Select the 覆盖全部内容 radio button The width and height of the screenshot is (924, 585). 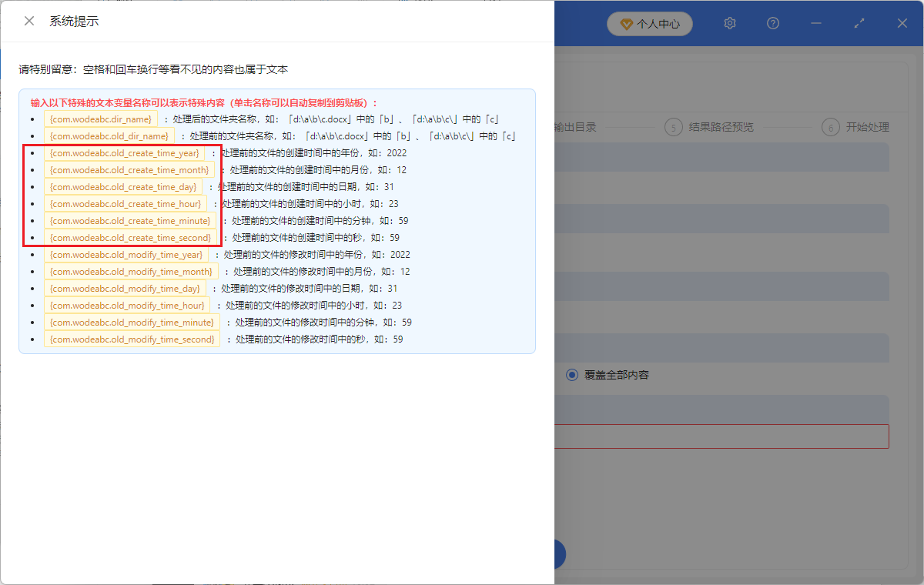571,375
